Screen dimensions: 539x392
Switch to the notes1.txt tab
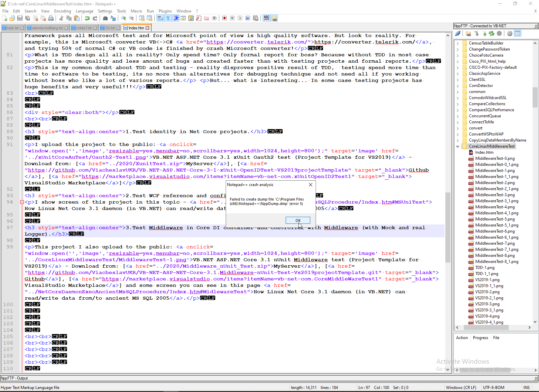(x=84, y=28)
